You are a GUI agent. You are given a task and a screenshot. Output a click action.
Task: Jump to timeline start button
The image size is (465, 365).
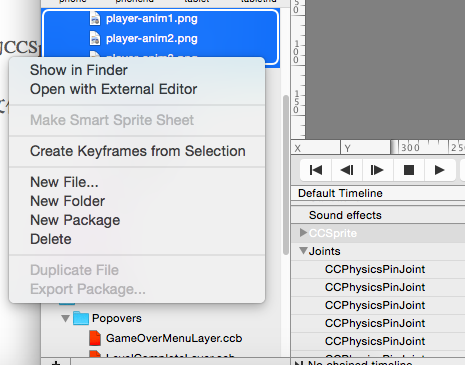point(316,170)
